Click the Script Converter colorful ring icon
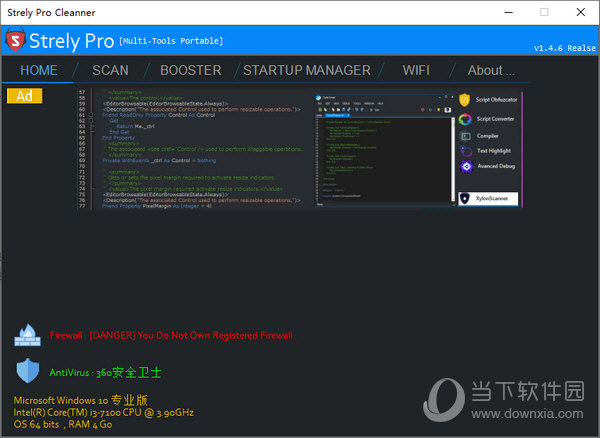 465,119
